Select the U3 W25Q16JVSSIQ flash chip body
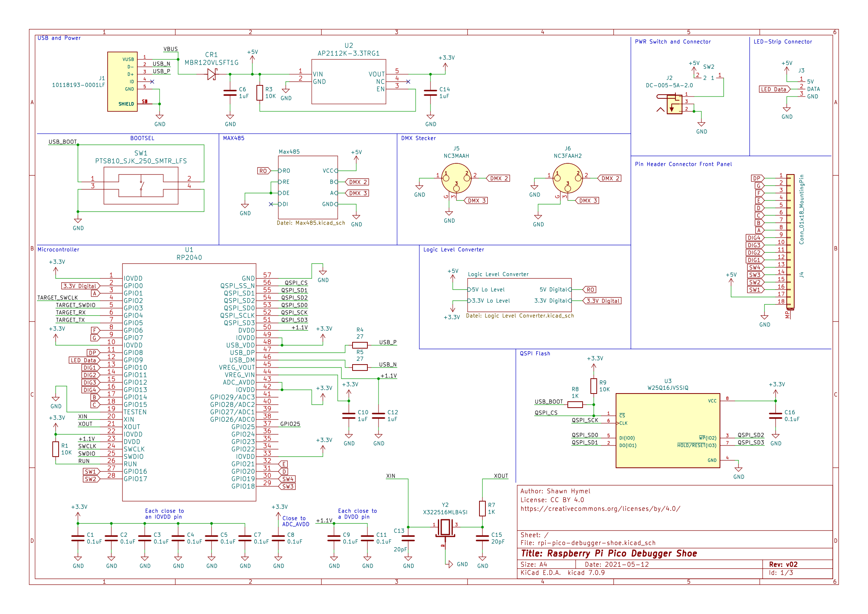 667,430
